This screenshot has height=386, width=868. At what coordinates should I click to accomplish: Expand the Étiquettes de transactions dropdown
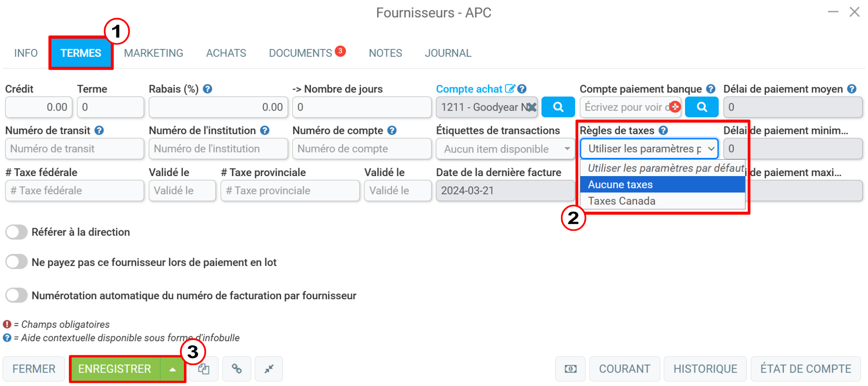click(x=506, y=149)
